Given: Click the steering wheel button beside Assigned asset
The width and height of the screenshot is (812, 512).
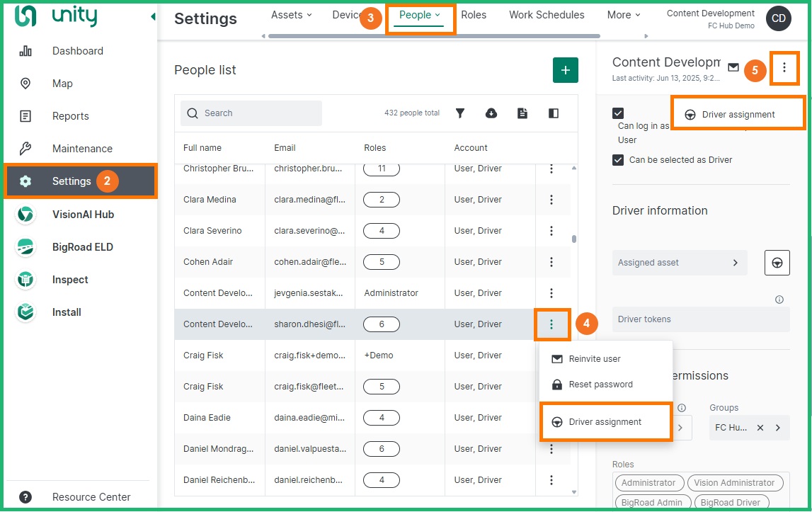Looking at the screenshot, I should click(x=777, y=263).
